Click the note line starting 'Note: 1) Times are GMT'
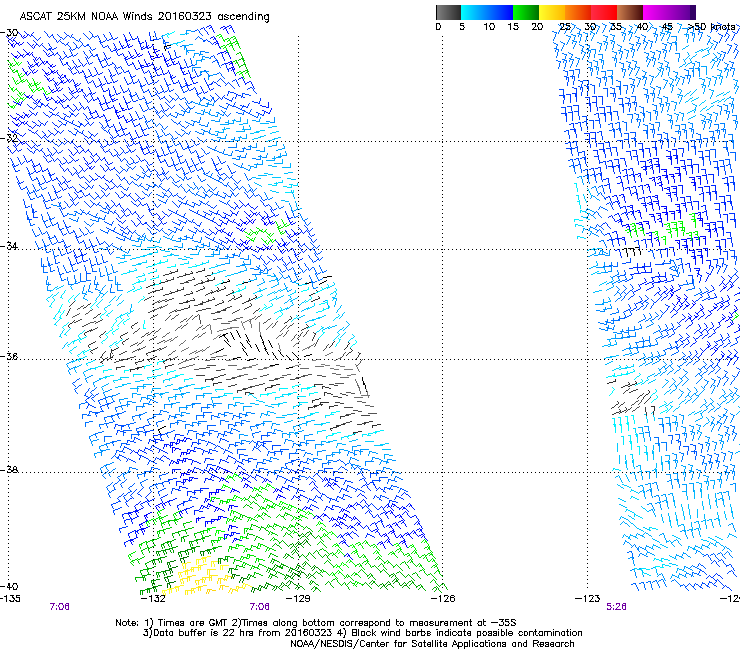Viewport: 740px width, 650px height. (x=316, y=623)
